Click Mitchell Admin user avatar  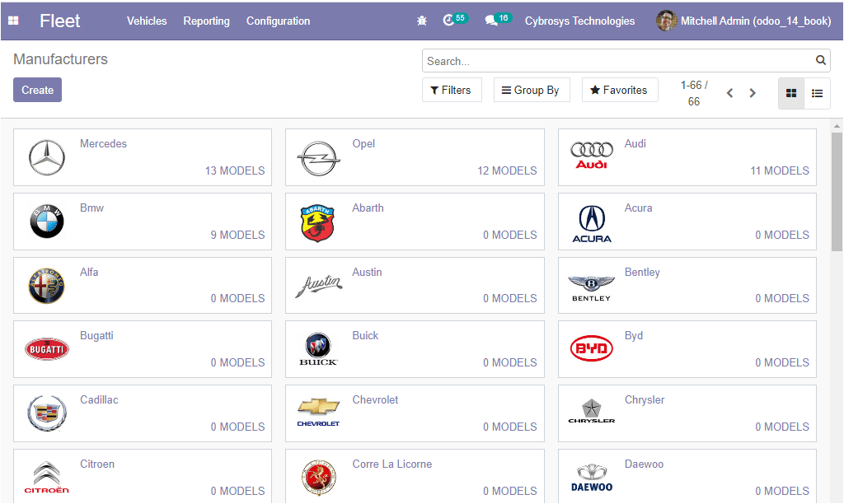[666, 21]
